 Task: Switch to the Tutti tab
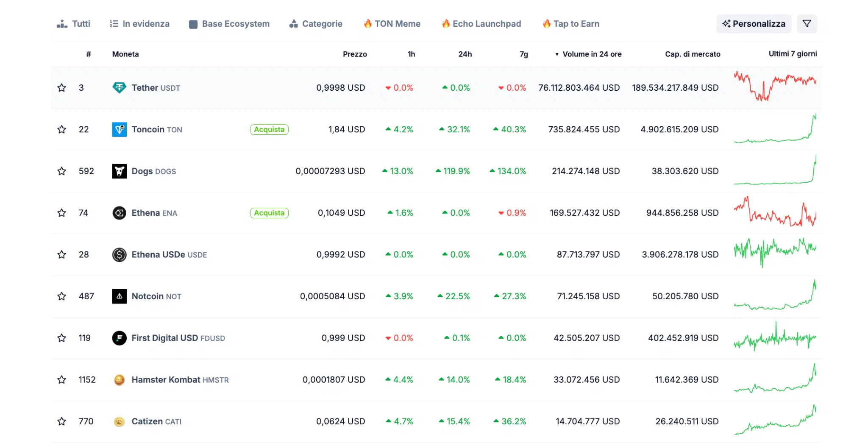pos(73,24)
